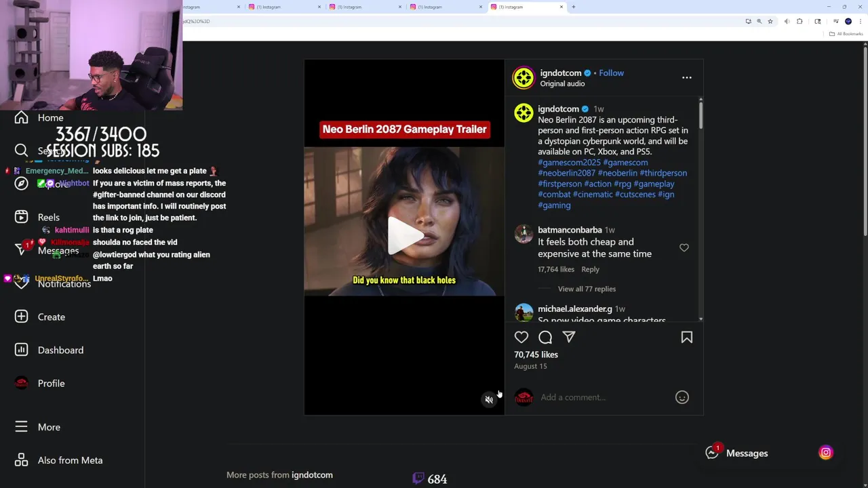
Task: Open Create in sidebar menu
Action: [52, 317]
